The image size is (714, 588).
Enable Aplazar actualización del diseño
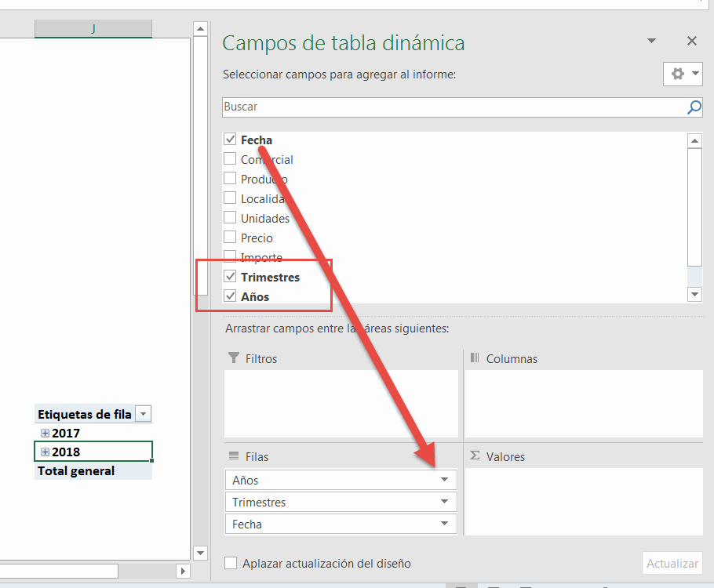231,563
